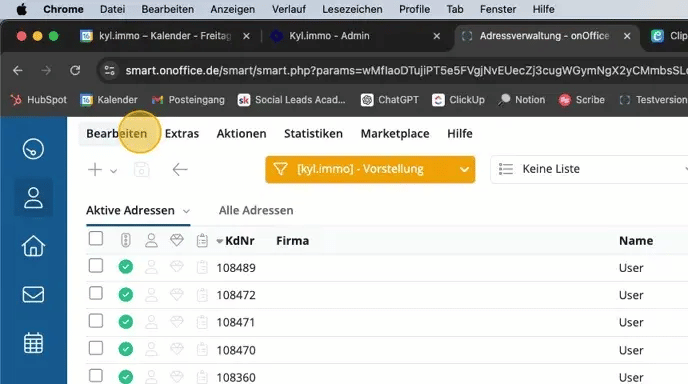The image size is (688, 384).
Task: Open the Keine Liste dropdown
Action: (x=589, y=169)
